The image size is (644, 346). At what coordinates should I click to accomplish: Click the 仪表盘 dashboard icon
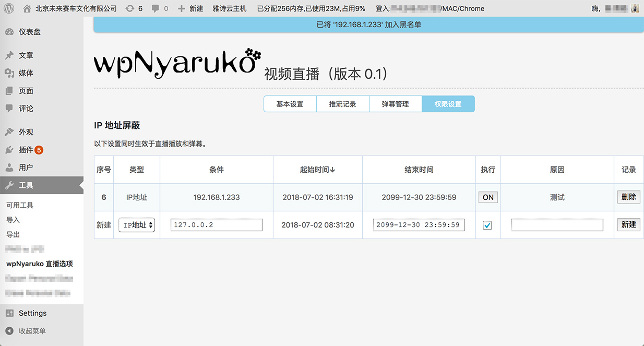pyautogui.click(x=9, y=32)
